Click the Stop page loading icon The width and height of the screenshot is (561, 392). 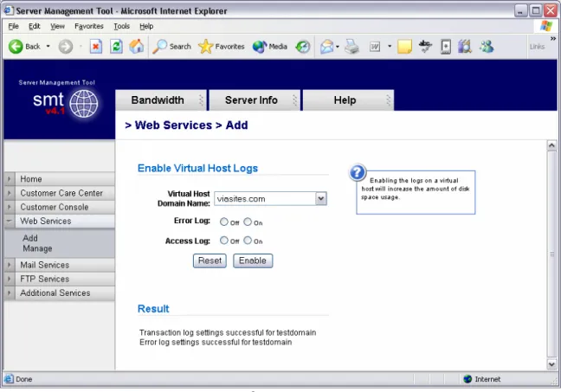coord(95,47)
